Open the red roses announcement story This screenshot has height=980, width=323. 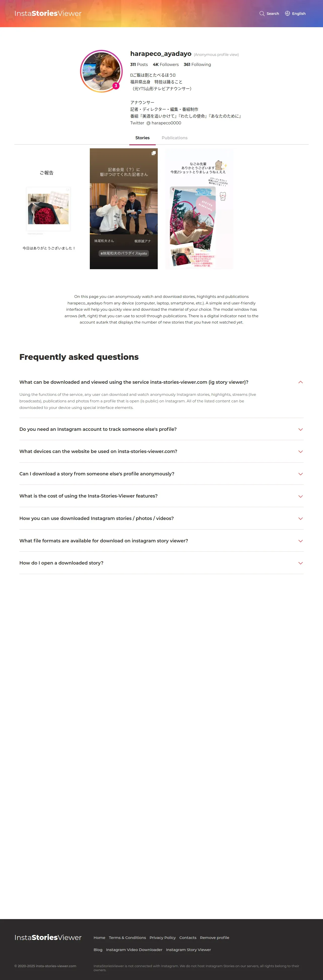[x=48, y=209]
